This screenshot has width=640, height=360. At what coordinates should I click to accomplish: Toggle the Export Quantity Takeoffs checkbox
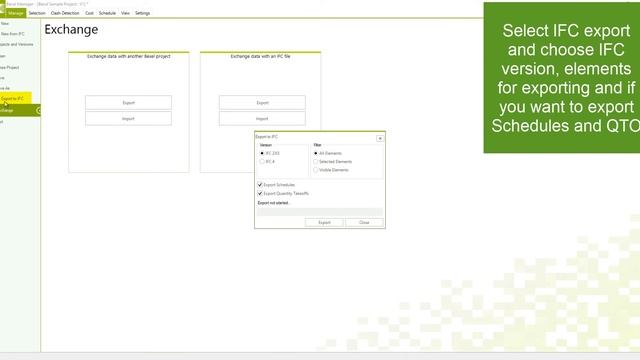pos(260,193)
